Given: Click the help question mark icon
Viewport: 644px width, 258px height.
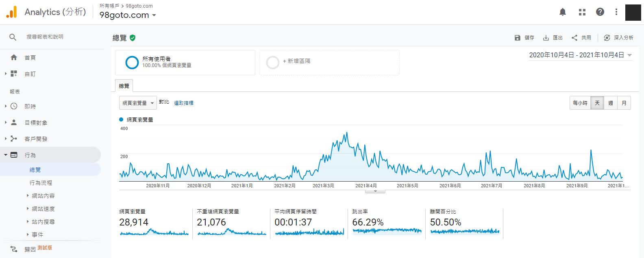Looking at the screenshot, I should coord(600,12).
